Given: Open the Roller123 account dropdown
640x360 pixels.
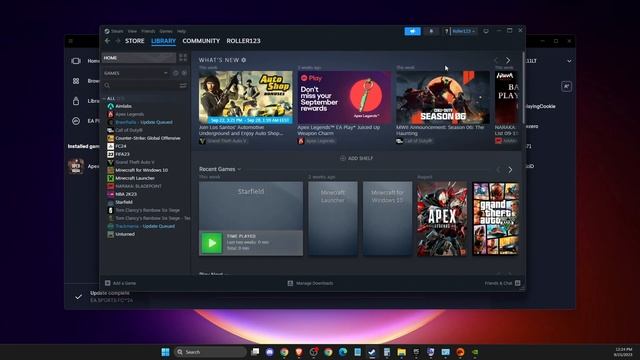Looking at the screenshot, I should click(x=464, y=31).
